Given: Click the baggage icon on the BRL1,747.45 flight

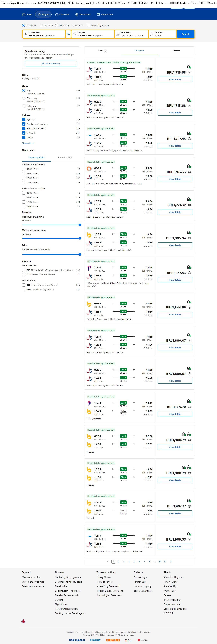Looking at the screenshot, I should (189, 133).
